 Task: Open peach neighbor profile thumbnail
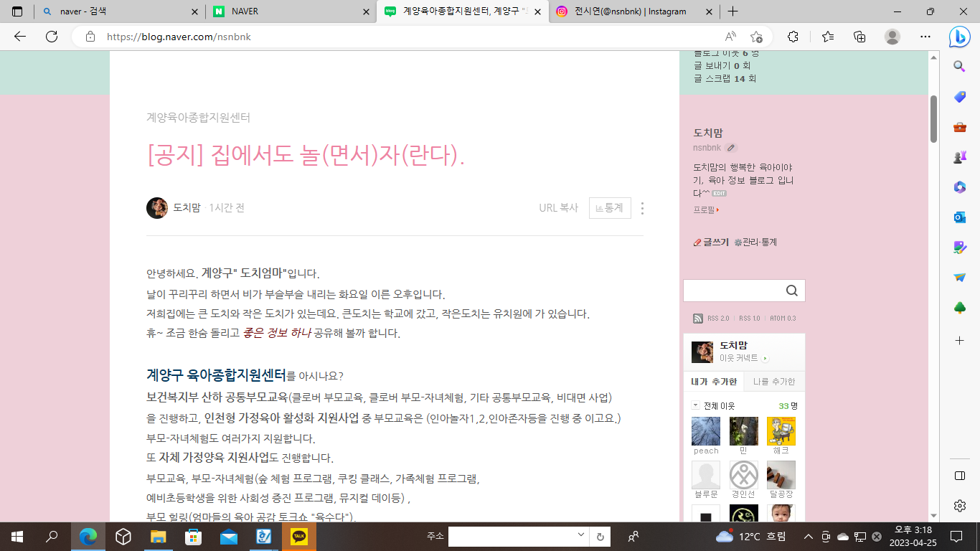[706, 432]
